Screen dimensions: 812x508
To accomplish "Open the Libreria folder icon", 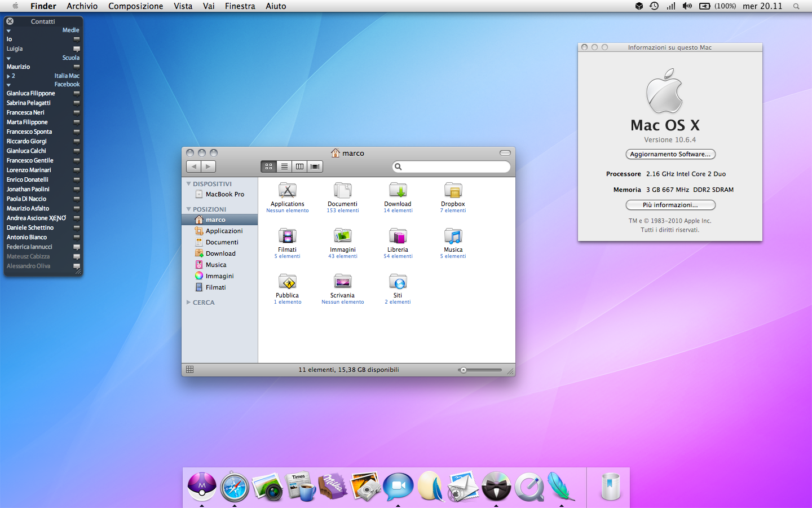I will click(x=398, y=236).
